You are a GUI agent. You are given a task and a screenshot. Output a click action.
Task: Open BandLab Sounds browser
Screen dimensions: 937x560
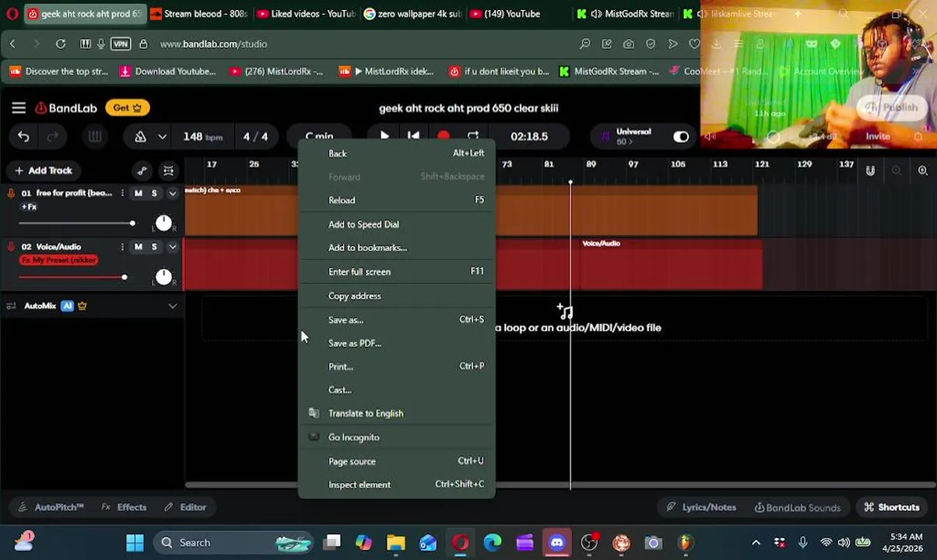pyautogui.click(x=798, y=507)
